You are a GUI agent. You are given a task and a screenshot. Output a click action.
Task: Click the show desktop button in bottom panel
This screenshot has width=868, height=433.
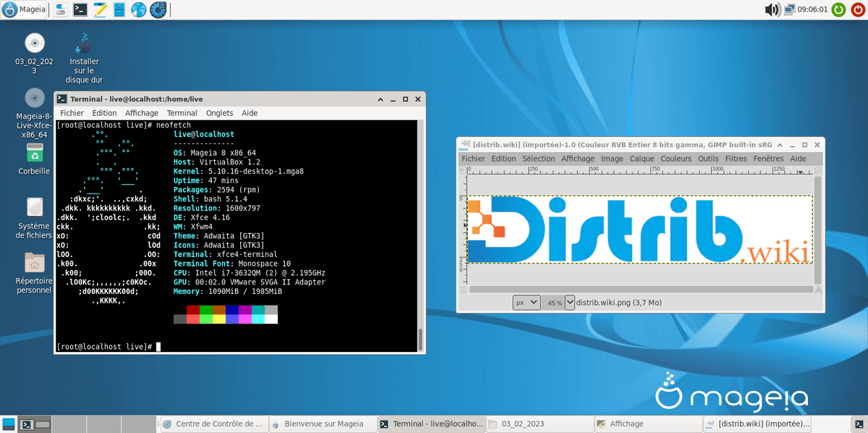pyautogui.click(x=9, y=424)
